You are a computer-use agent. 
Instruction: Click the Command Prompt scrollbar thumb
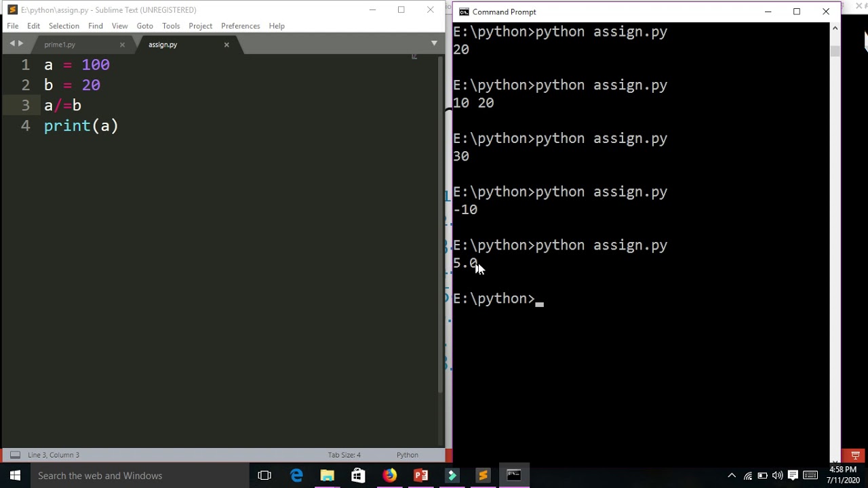(x=835, y=51)
